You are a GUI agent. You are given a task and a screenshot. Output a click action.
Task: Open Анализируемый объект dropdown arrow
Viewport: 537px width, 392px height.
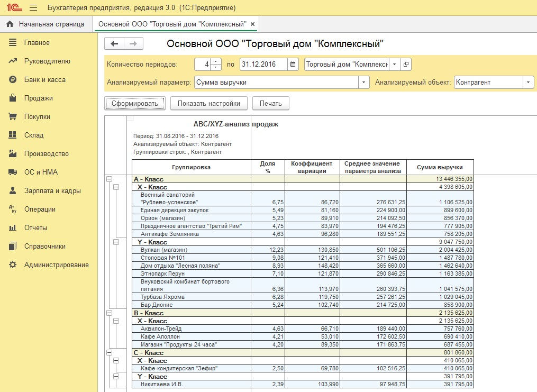click(528, 83)
